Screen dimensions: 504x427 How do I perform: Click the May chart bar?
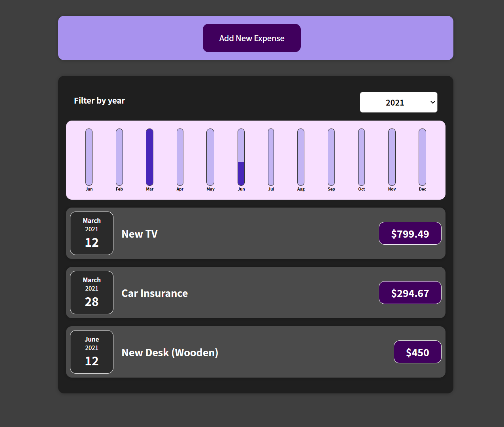pyautogui.click(x=210, y=157)
